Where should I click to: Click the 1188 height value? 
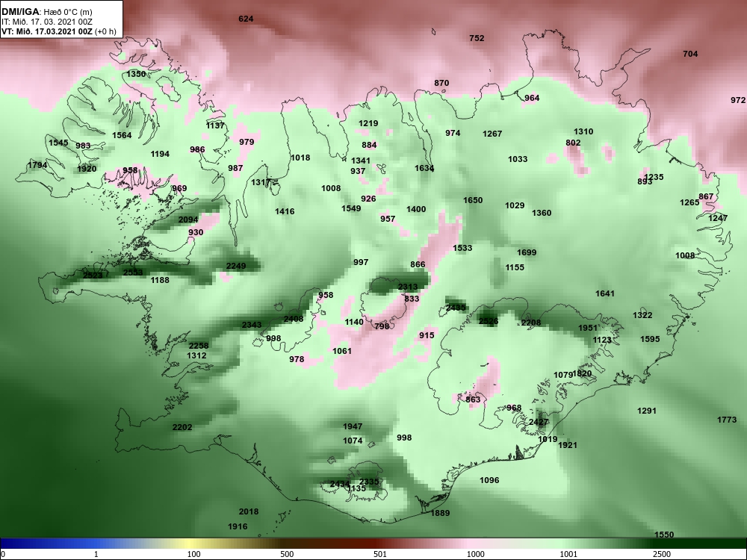160,280
